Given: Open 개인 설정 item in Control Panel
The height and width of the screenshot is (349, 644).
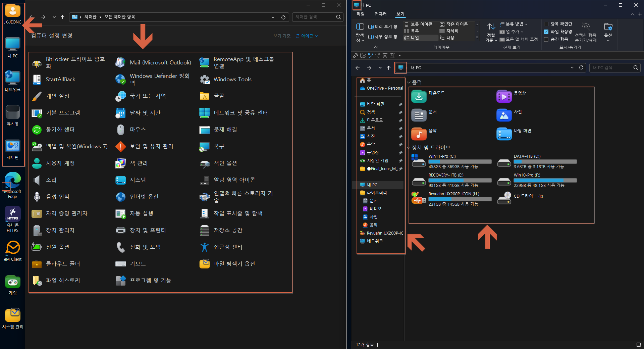Looking at the screenshot, I should click(51, 96).
